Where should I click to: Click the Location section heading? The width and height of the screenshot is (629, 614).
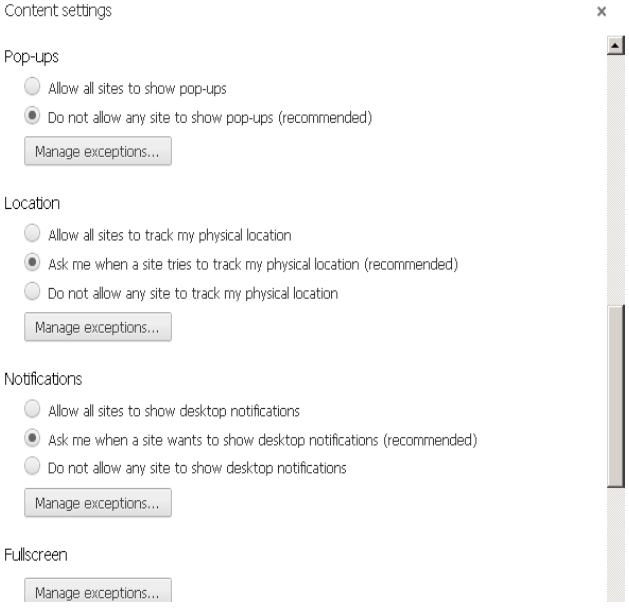tap(32, 203)
